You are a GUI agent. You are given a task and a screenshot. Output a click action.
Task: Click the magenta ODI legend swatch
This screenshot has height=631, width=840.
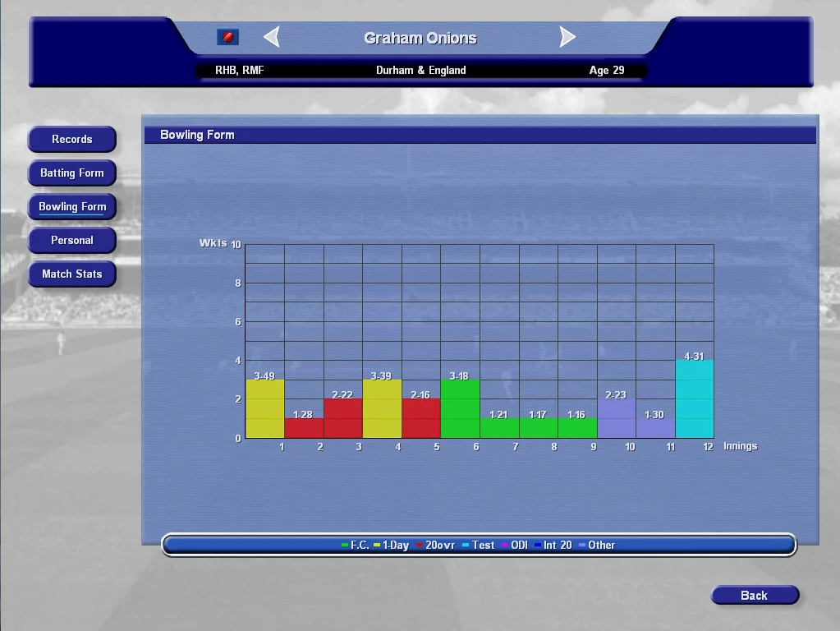pos(505,546)
